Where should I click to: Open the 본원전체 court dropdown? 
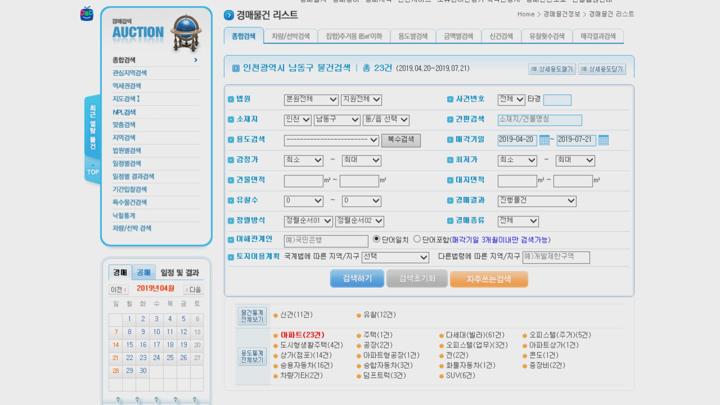pos(311,99)
